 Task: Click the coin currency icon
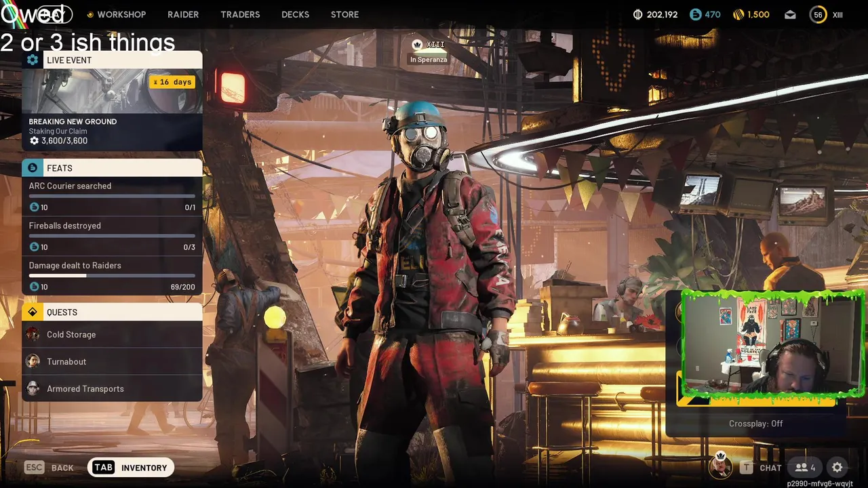click(637, 14)
